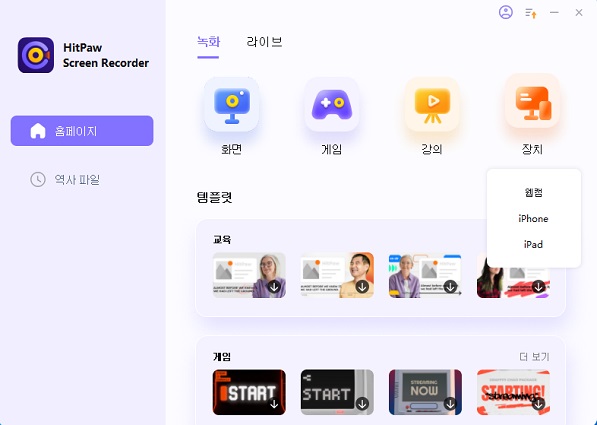
Task: Select the 게임 gamepad recording icon
Action: tap(332, 104)
